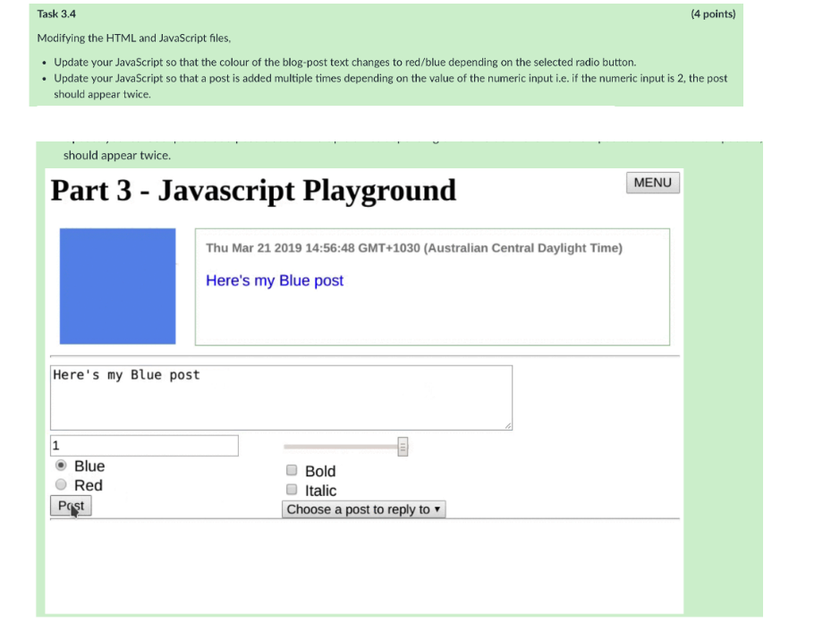The height and width of the screenshot is (624, 840).
Task: Click the dropdown arrow next to reply selector
Action: coord(437,508)
